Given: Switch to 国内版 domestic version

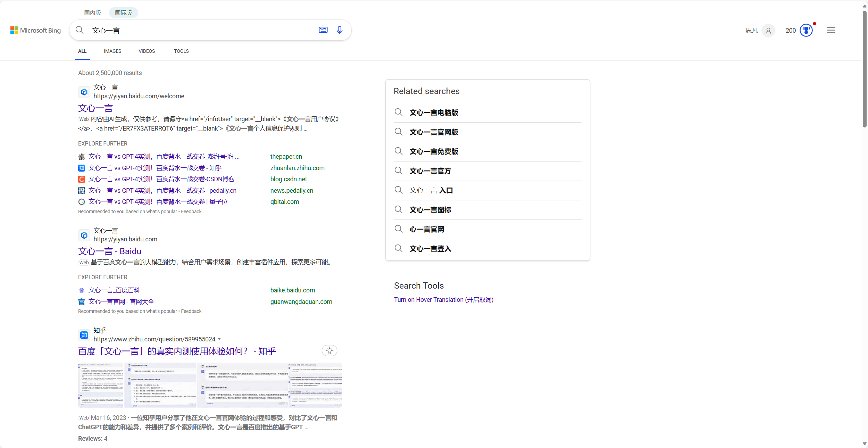Looking at the screenshot, I should (x=92, y=13).
